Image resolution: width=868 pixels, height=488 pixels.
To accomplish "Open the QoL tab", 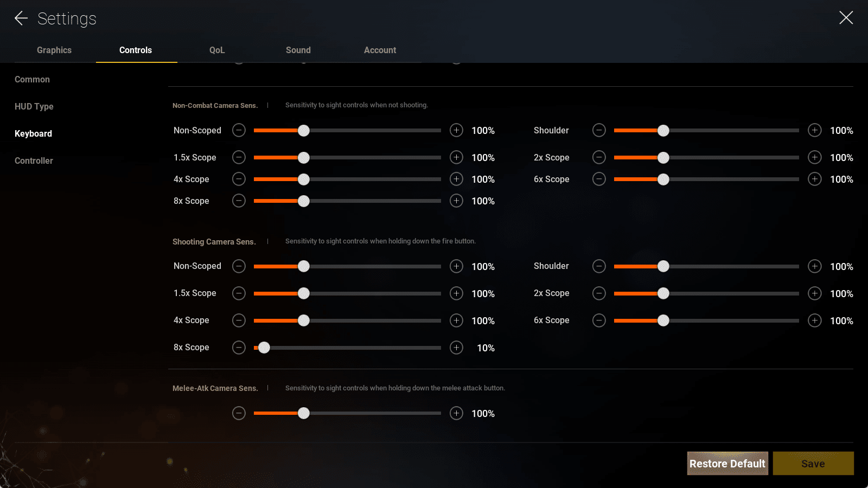I will [x=217, y=50].
